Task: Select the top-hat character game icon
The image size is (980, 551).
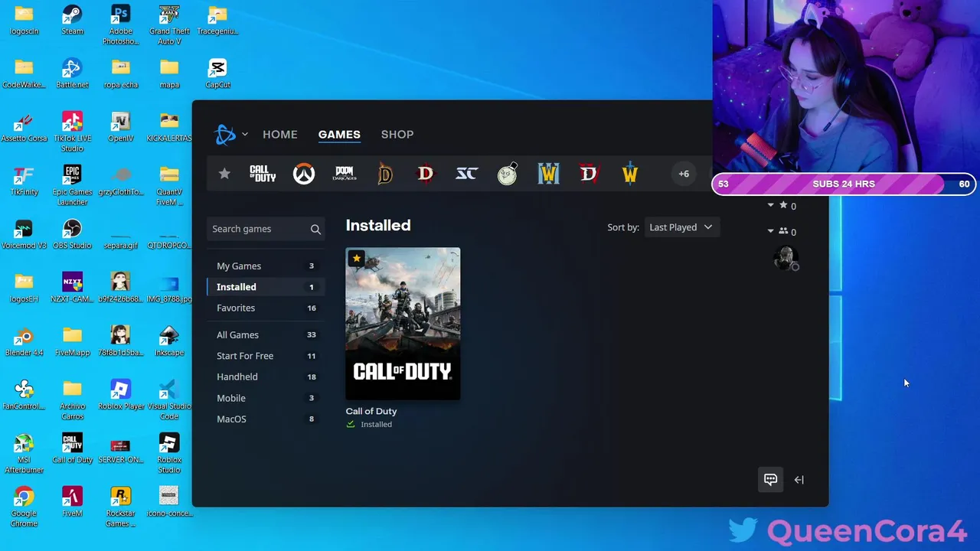Action: click(507, 174)
